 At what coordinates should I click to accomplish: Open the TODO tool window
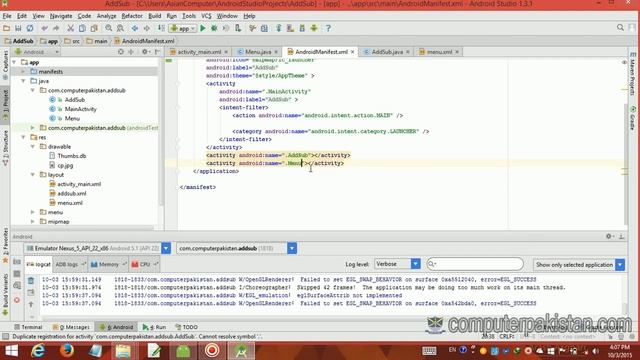click(187, 327)
